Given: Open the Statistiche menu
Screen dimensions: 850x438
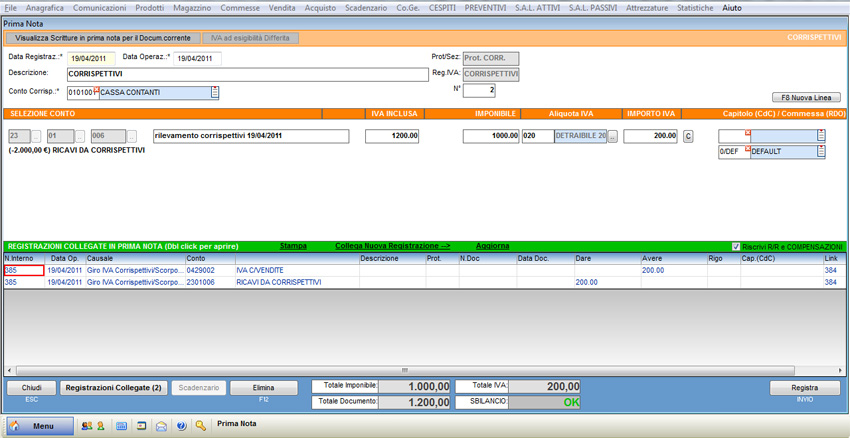Looking at the screenshot, I should [695, 8].
